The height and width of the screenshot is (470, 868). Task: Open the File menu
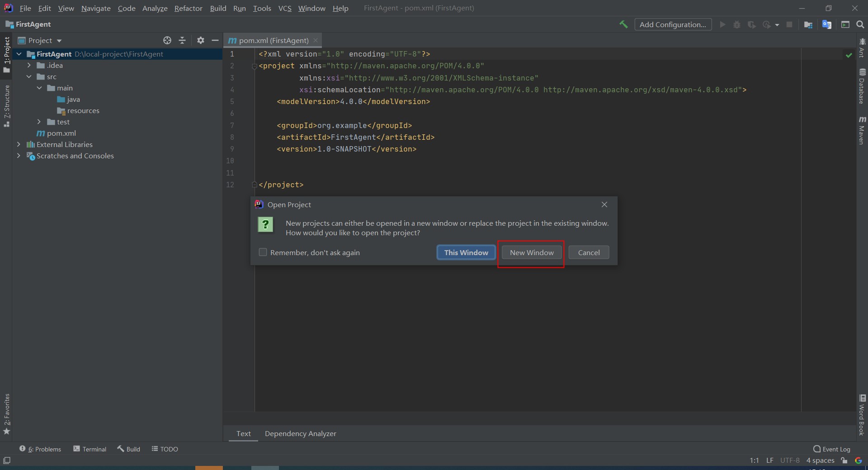(x=25, y=8)
